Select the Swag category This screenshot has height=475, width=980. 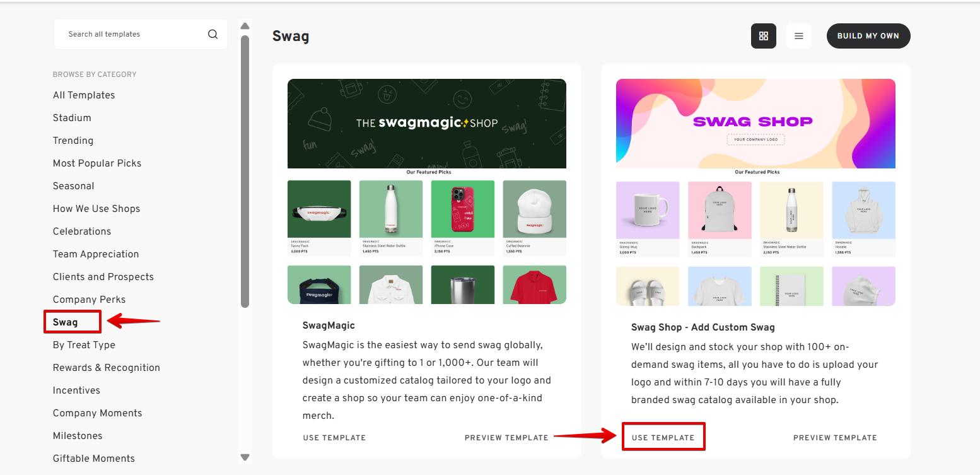66,322
